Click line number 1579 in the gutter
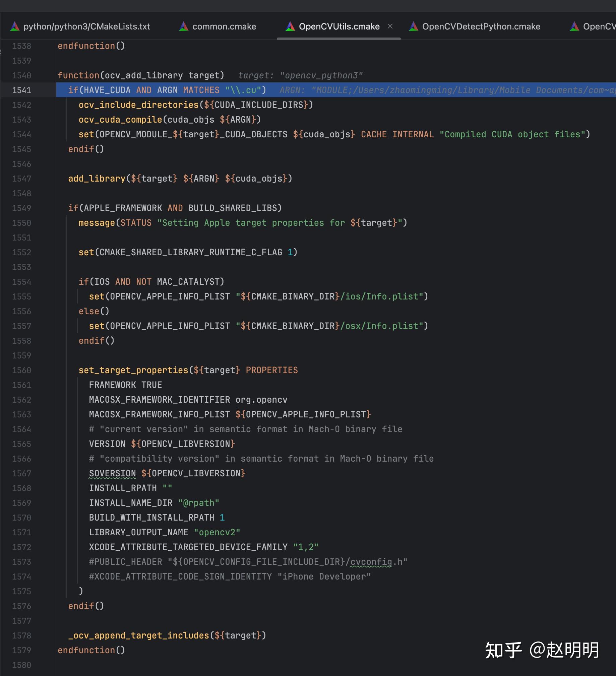This screenshot has height=676, width=616. coord(22,650)
